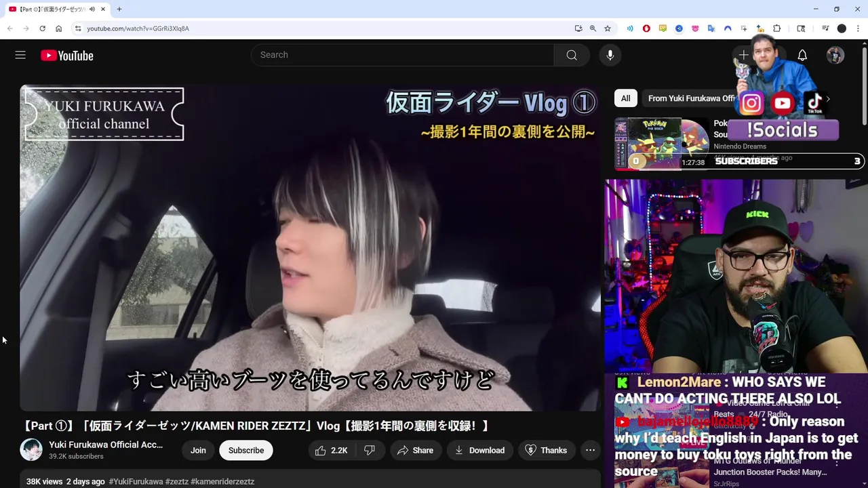The width and height of the screenshot is (868, 488).
Task: Open the YouTube account avatar menu
Action: (835, 56)
